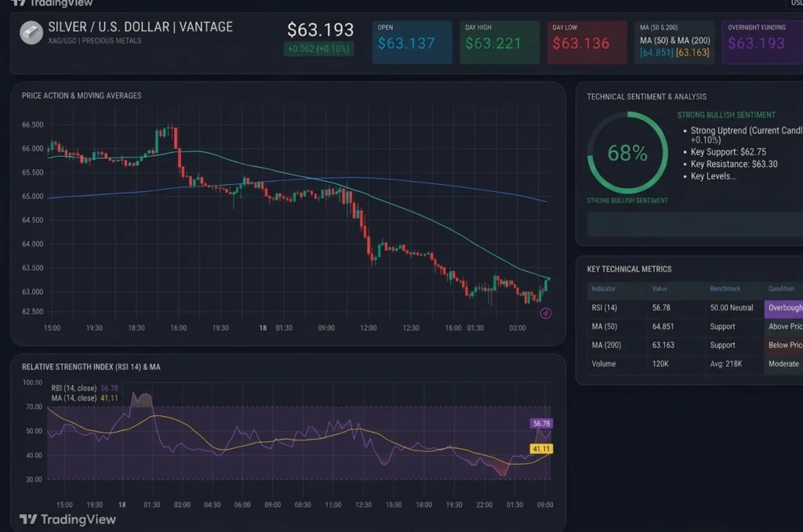Click the 62.500 price axis label
The width and height of the screenshot is (803, 532).
(33, 312)
